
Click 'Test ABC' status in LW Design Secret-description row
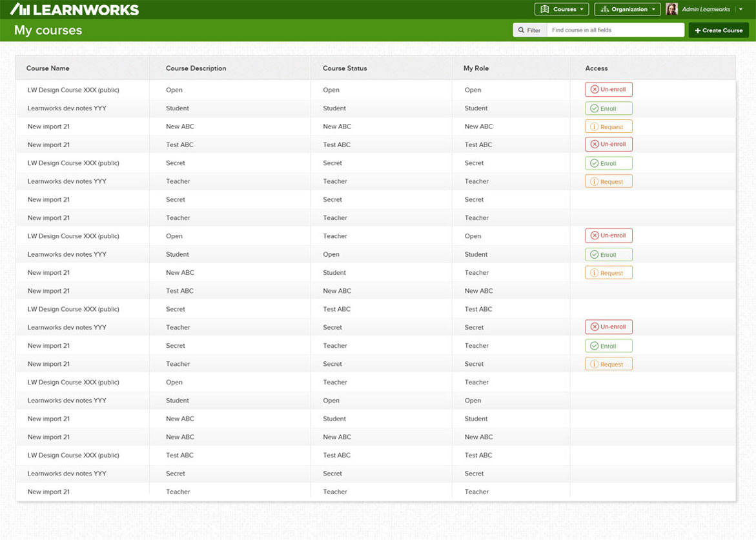(x=336, y=309)
